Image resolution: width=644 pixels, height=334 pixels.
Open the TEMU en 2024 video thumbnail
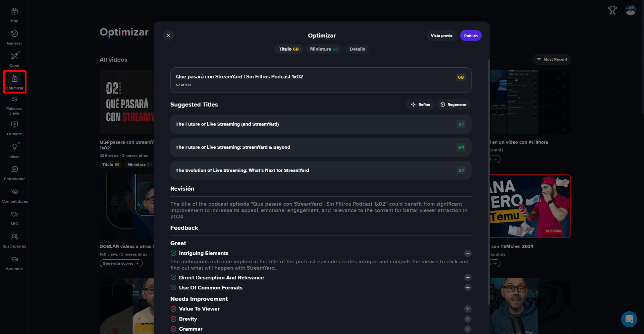pos(530,206)
